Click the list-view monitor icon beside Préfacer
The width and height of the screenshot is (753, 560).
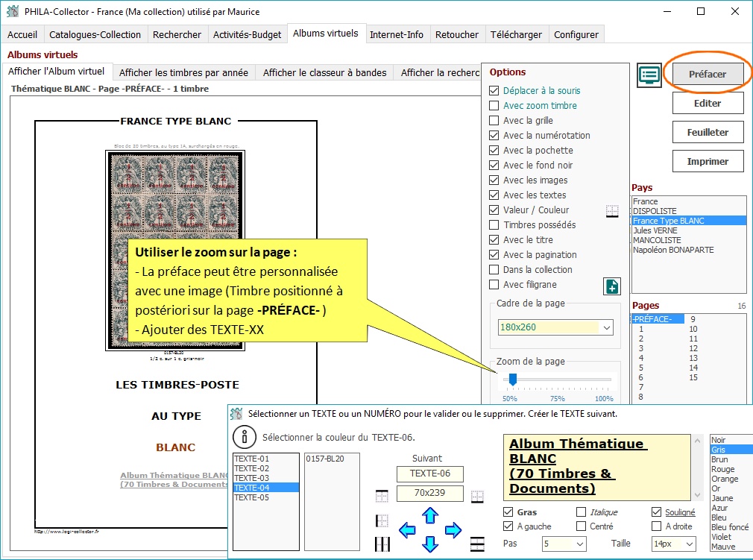[x=649, y=75]
